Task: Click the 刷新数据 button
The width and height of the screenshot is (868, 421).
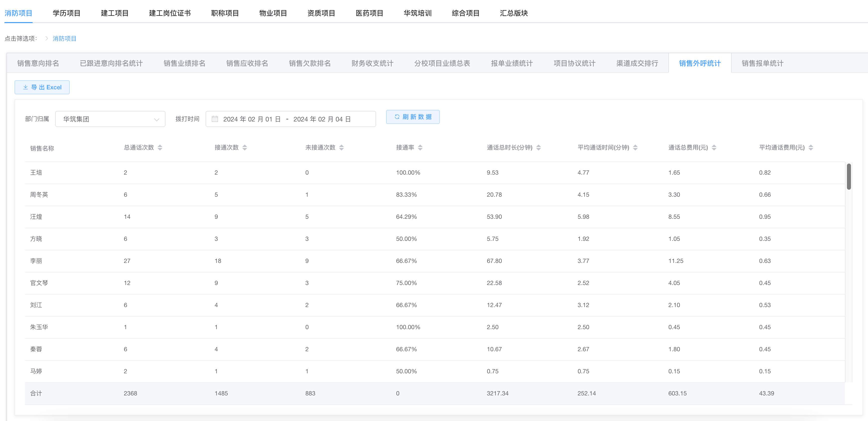Action: 412,117
